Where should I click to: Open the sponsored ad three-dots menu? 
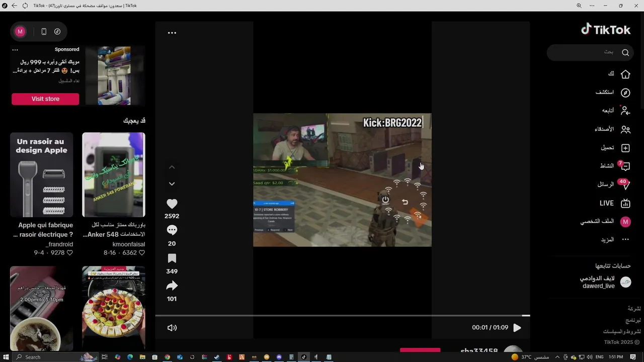15,50
